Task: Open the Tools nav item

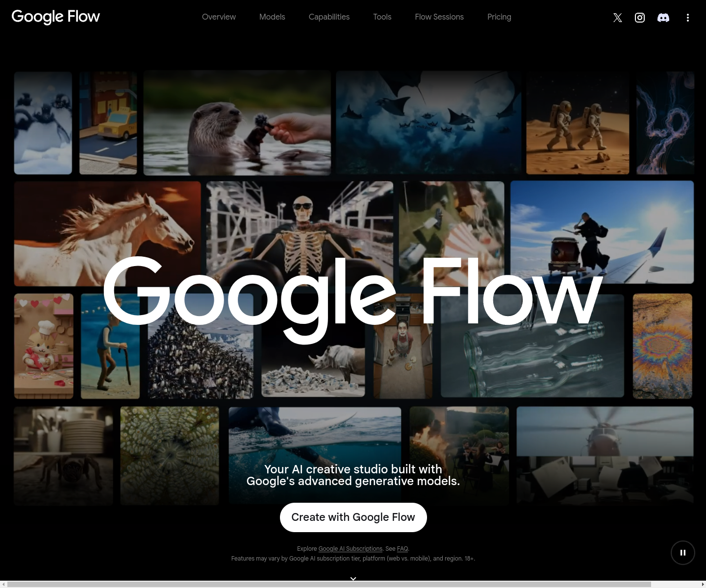Action: [x=382, y=17]
